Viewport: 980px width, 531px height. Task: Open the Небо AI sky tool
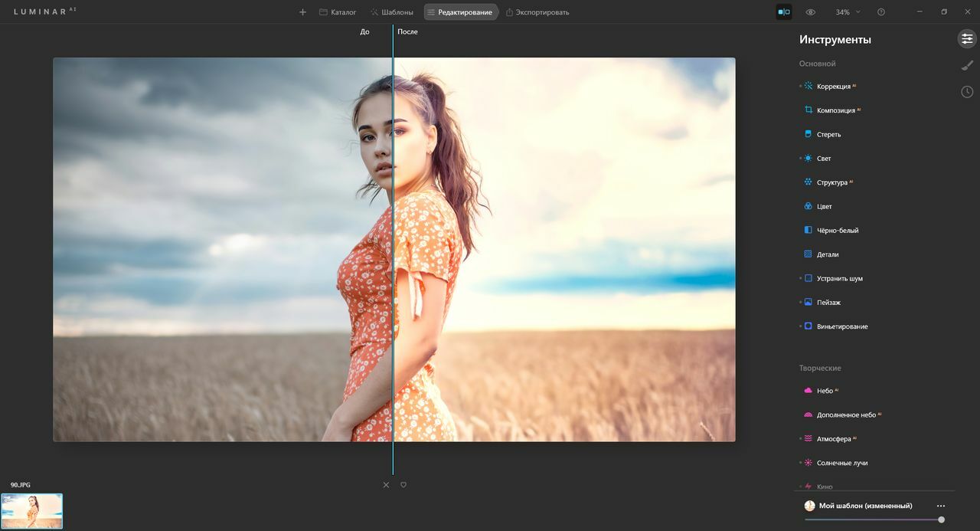click(x=825, y=391)
